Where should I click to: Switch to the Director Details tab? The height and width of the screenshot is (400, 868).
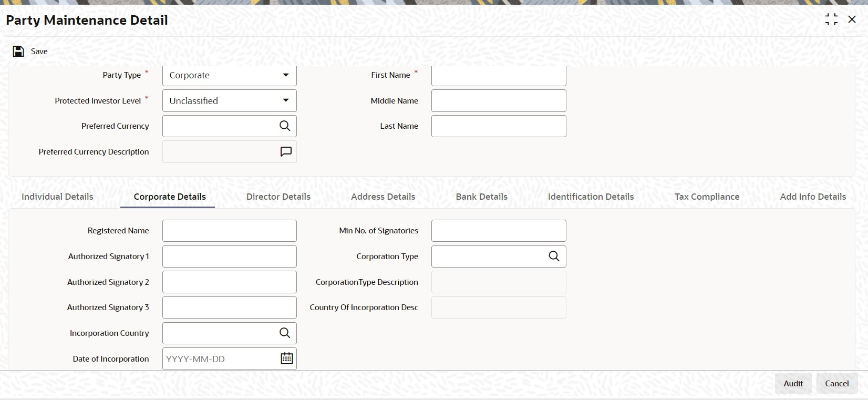(x=278, y=197)
